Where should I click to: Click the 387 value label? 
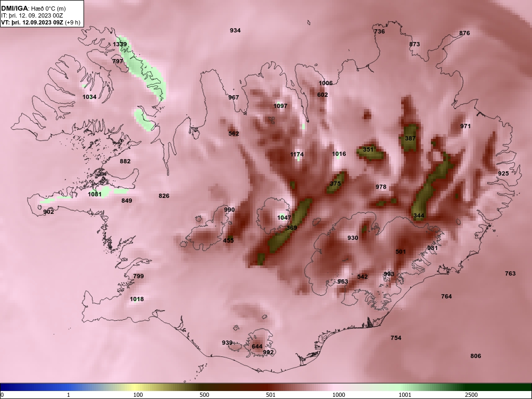410,138
